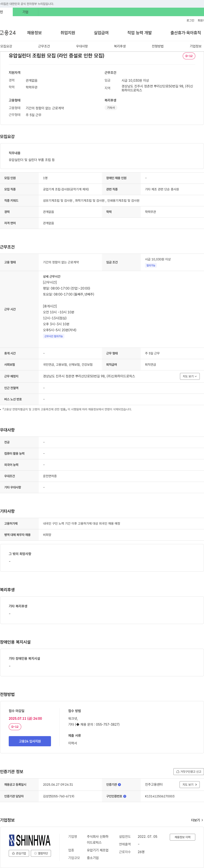Switch to the 기업 member tab
204x868 pixels.
(x=25, y=12)
